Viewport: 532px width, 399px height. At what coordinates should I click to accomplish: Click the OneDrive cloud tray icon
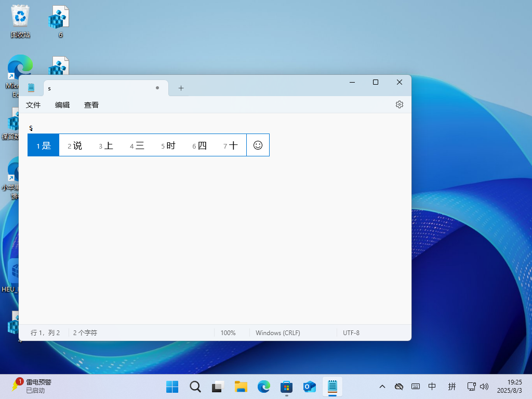(x=399, y=387)
